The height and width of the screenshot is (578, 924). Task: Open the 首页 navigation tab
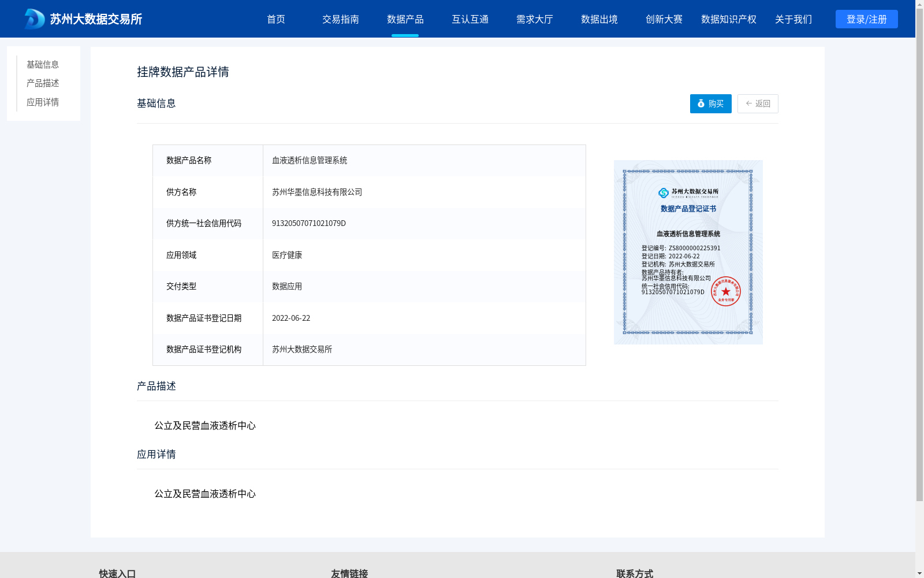coord(276,19)
